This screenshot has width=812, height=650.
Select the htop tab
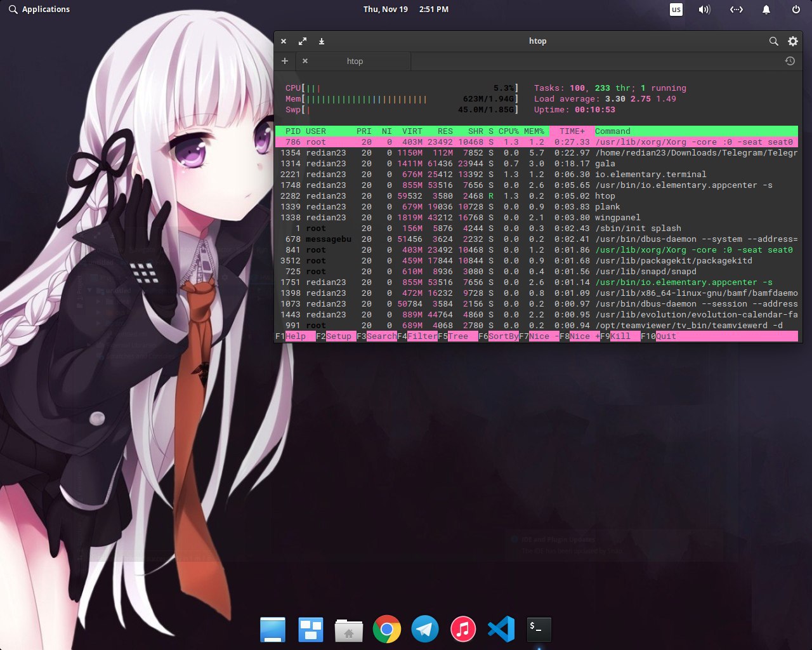[x=355, y=61]
